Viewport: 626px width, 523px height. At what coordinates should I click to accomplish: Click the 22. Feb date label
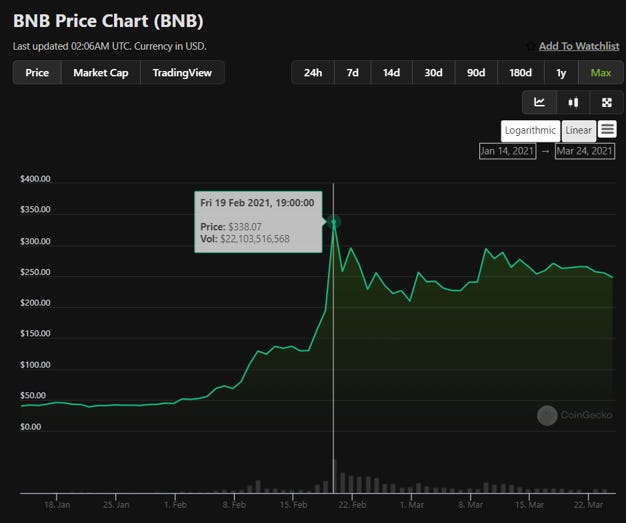[x=352, y=505]
